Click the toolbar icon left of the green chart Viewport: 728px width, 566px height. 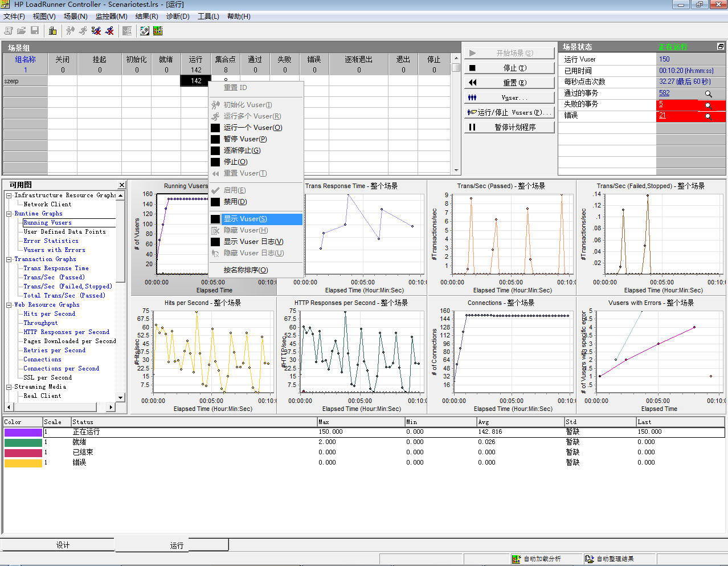(x=145, y=30)
